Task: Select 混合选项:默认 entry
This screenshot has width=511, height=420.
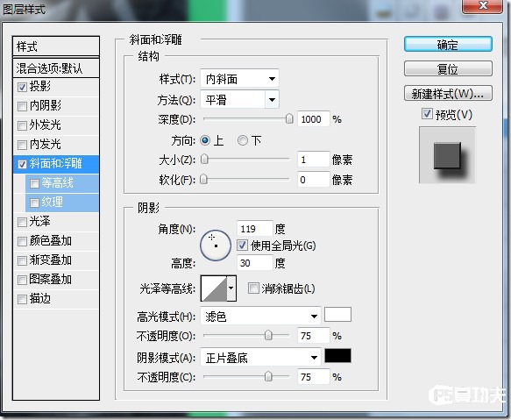Action: coord(56,68)
